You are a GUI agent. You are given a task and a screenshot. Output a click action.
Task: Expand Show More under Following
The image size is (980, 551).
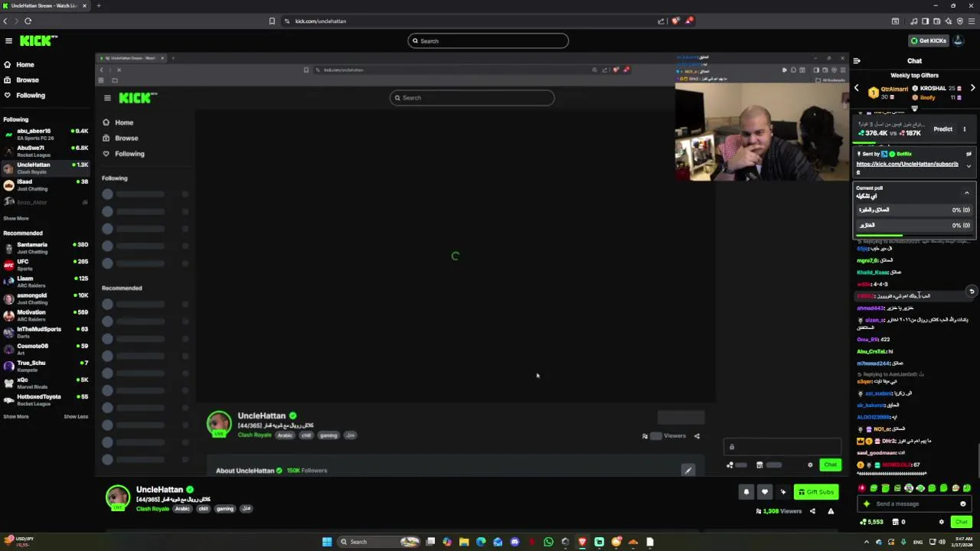[x=16, y=218]
